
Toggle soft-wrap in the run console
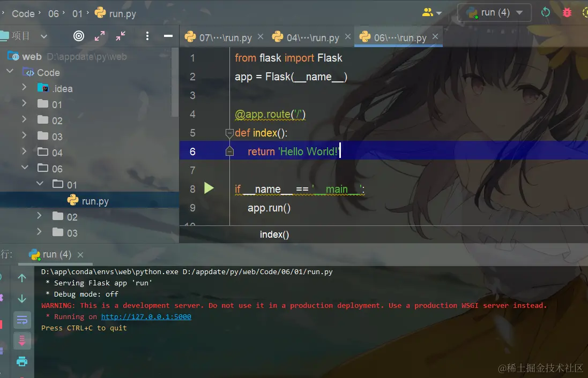click(22, 320)
